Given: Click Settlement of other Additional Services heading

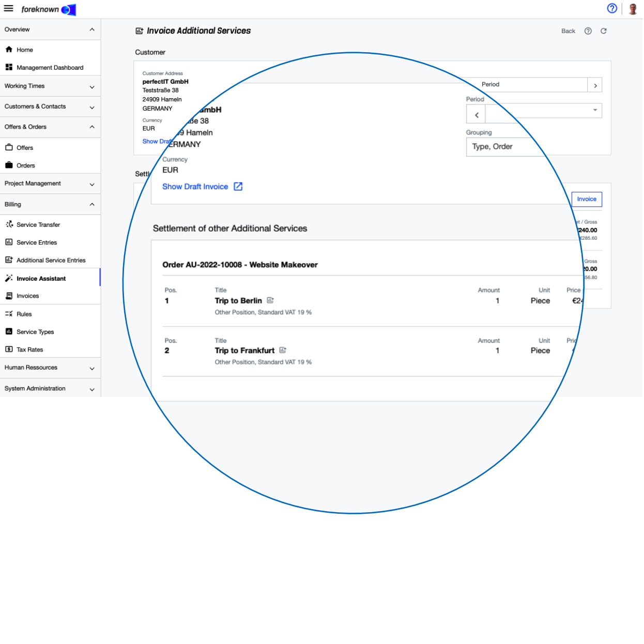Looking at the screenshot, I should coord(230,228).
